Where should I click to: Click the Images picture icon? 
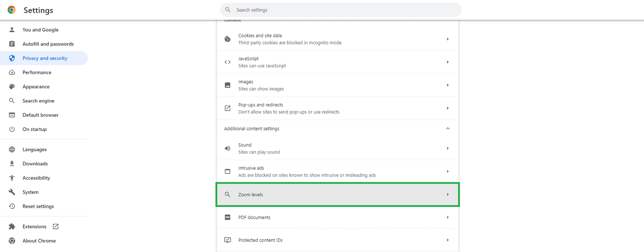tap(227, 85)
